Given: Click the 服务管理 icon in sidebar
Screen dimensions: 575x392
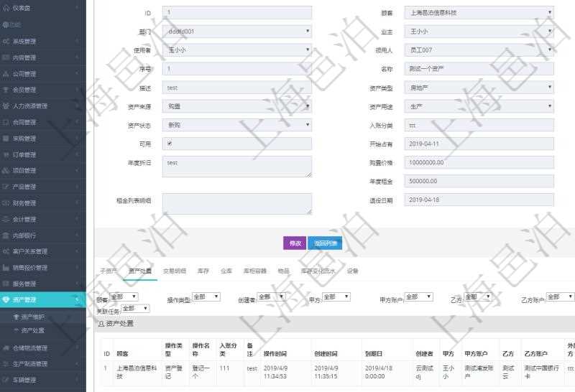Looking at the screenshot, I should [x=6, y=284].
